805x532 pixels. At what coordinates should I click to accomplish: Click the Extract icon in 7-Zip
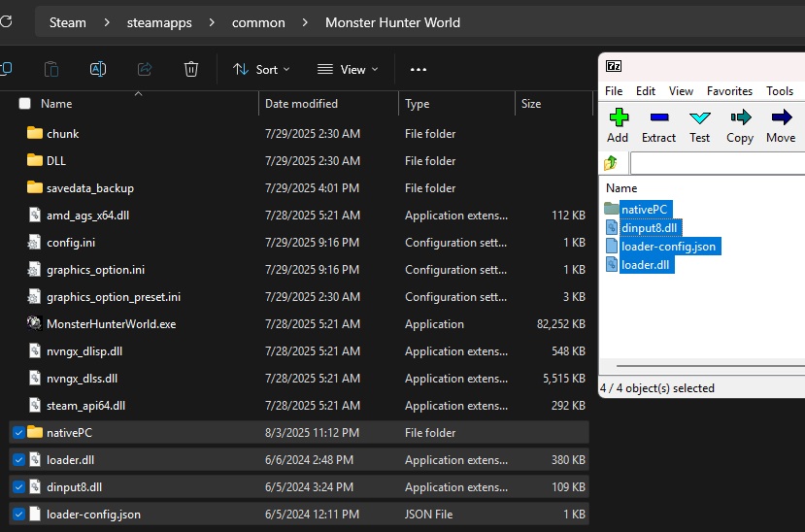(658, 124)
